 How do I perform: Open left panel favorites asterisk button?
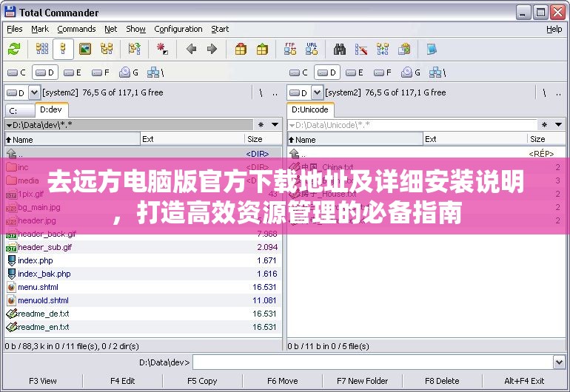point(261,125)
